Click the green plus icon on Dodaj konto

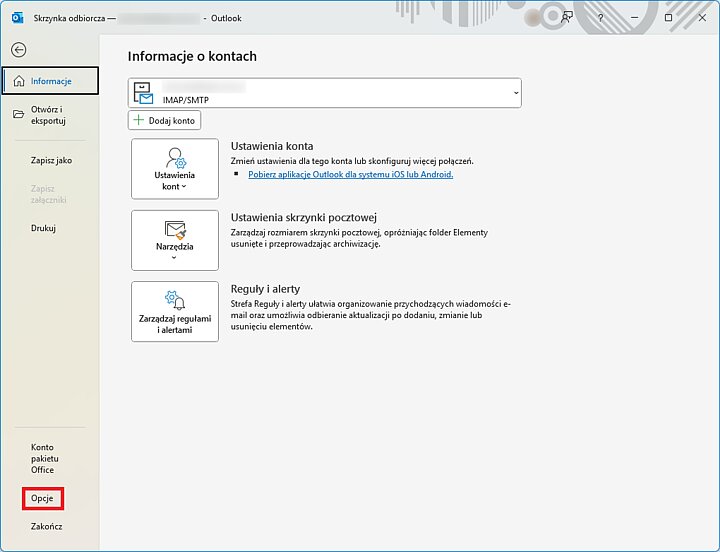pos(138,120)
